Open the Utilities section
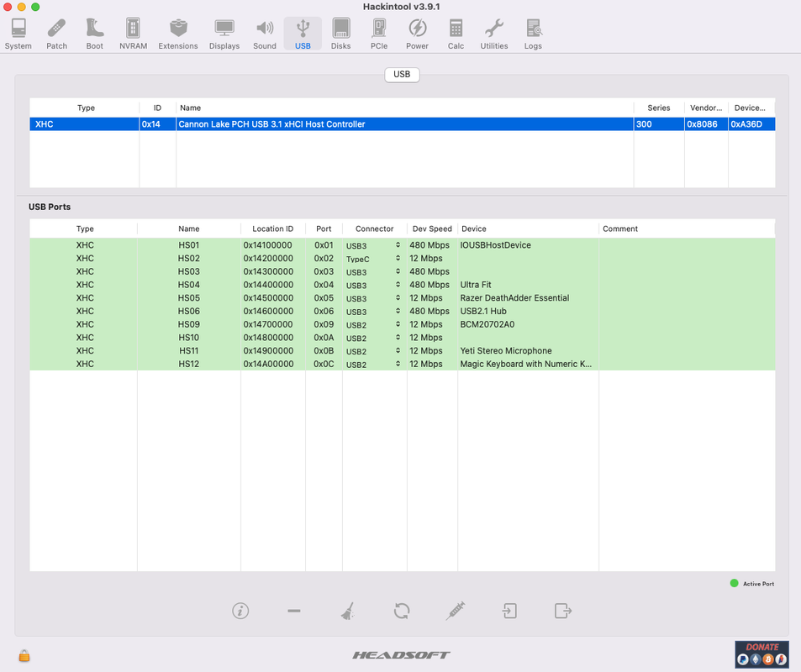 click(x=494, y=34)
